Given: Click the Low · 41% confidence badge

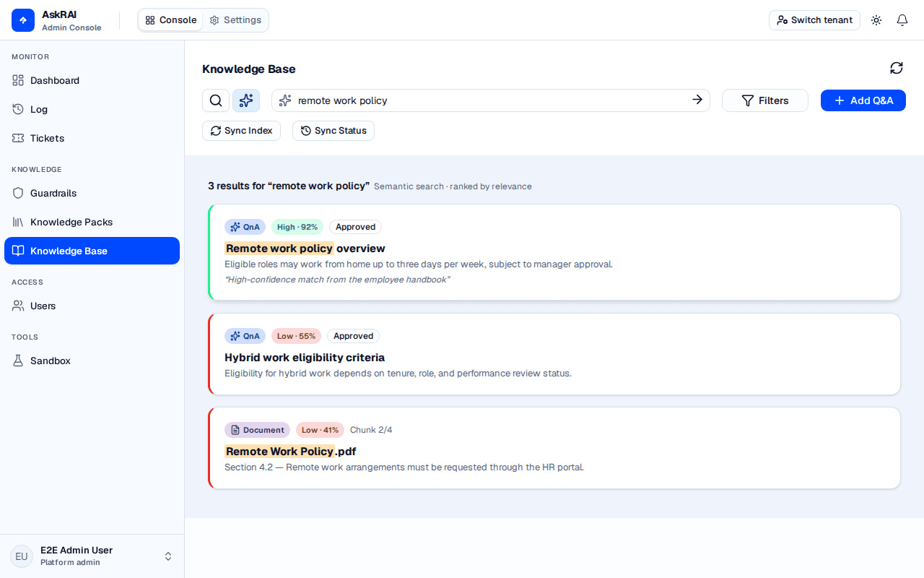Looking at the screenshot, I should (x=320, y=430).
